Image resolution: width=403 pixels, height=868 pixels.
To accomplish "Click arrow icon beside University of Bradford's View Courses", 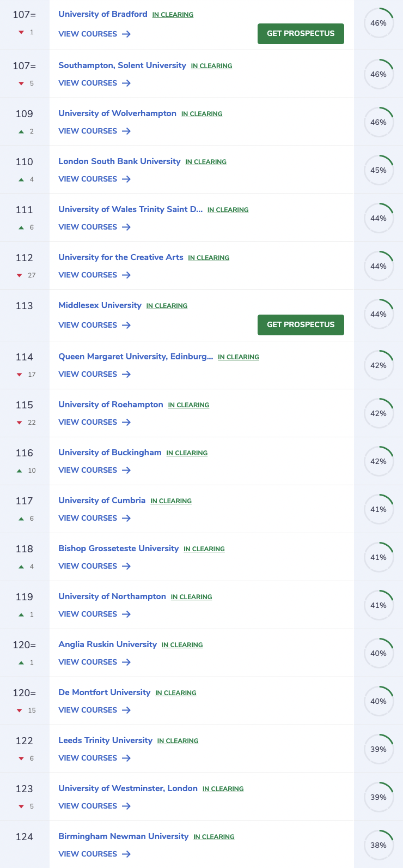I will click(x=126, y=34).
